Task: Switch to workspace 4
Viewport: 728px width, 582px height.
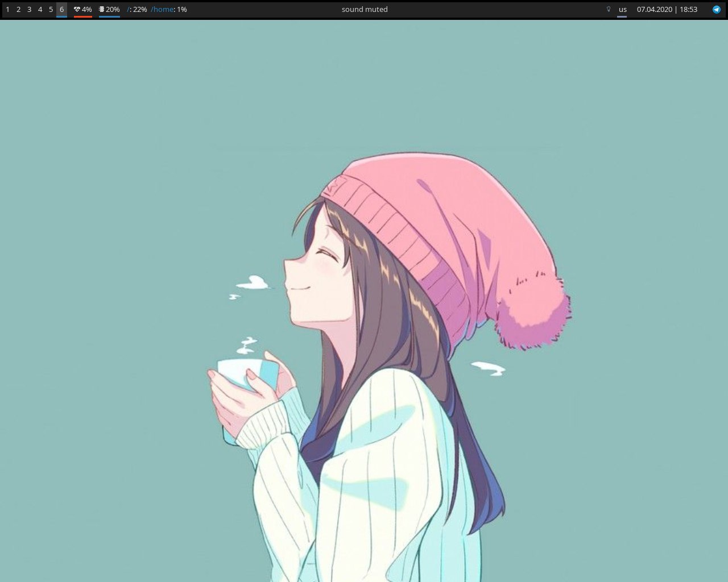Action: point(40,10)
